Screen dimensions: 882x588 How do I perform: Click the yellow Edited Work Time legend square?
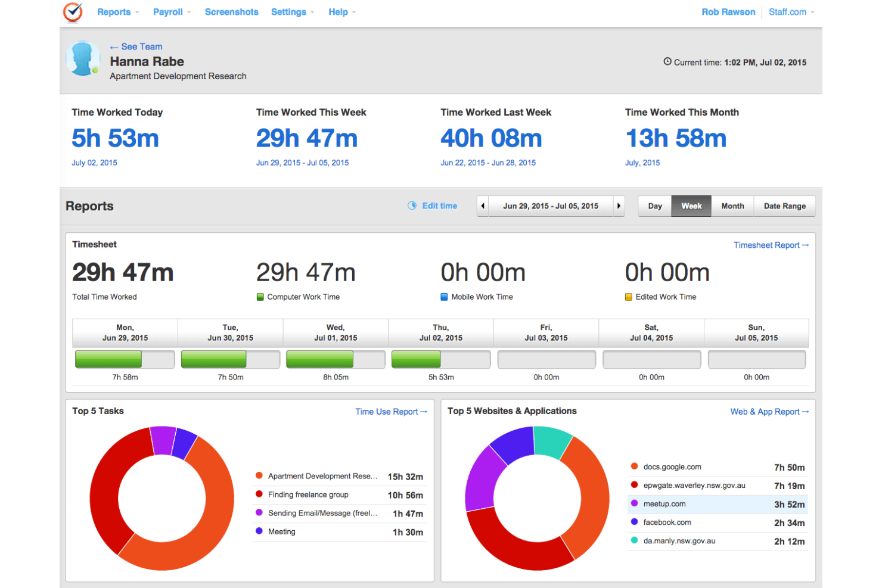[x=628, y=296]
